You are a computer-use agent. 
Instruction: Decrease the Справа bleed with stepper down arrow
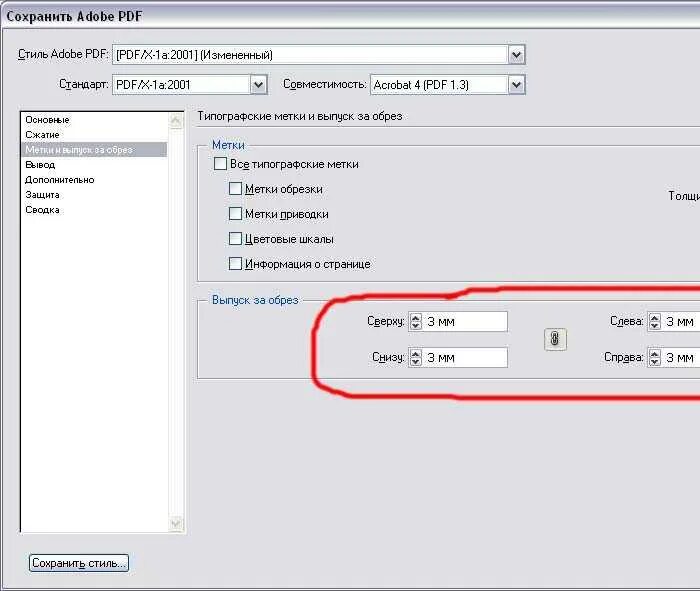pos(655,362)
